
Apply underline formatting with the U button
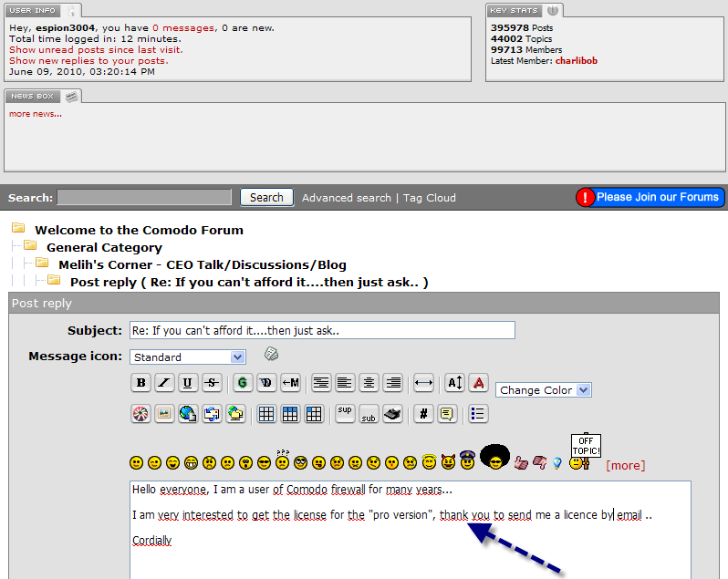[188, 383]
